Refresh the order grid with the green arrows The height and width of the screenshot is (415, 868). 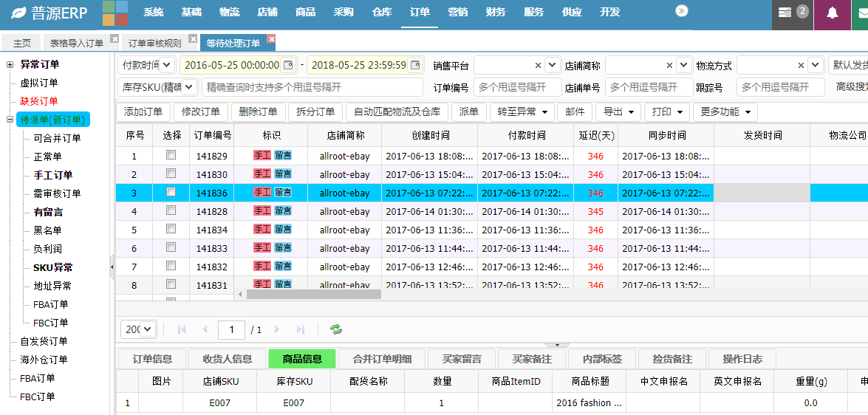(336, 329)
